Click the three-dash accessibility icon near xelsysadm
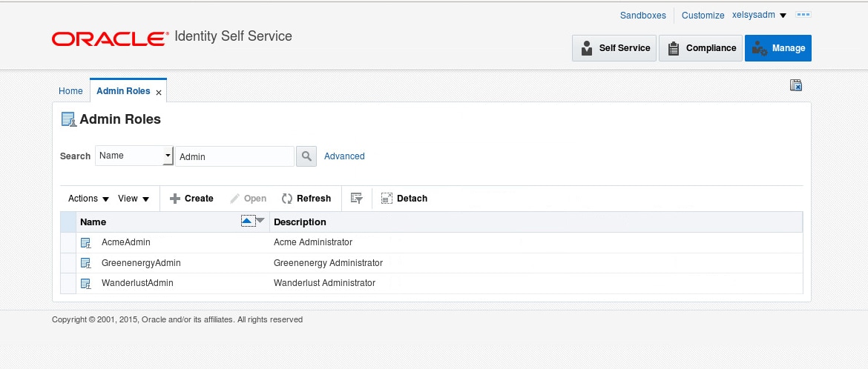This screenshot has width=868, height=369. pyautogui.click(x=803, y=15)
